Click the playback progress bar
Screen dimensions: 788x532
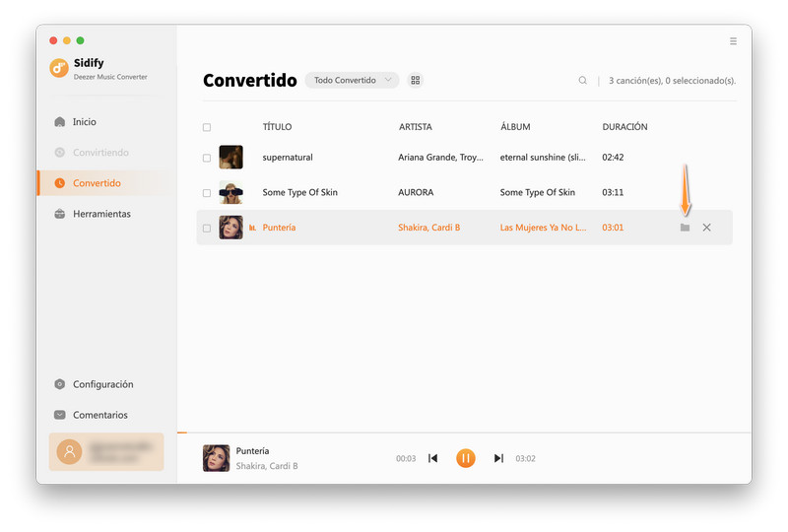pyautogui.click(x=464, y=432)
